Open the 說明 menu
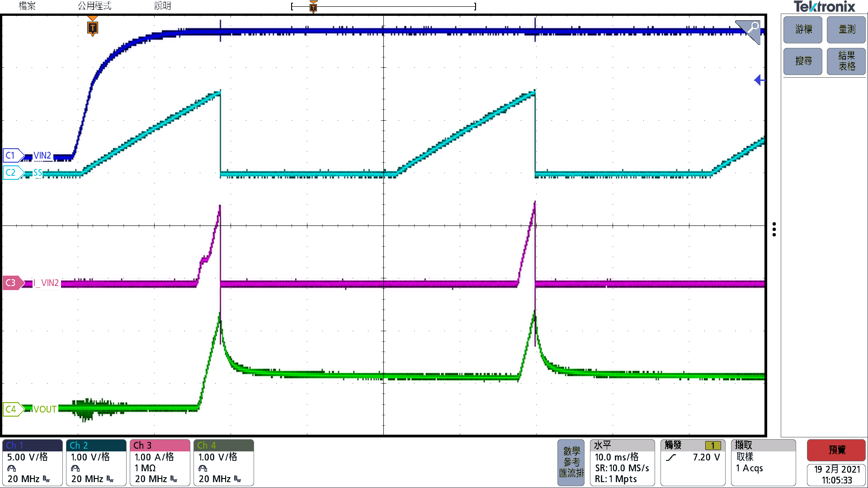This screenshot has width=868, height=488. pos(162,6)
